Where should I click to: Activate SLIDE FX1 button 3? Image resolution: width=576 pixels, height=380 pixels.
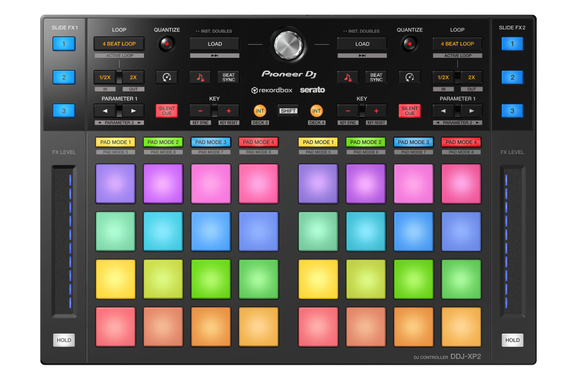pos(64,111)
